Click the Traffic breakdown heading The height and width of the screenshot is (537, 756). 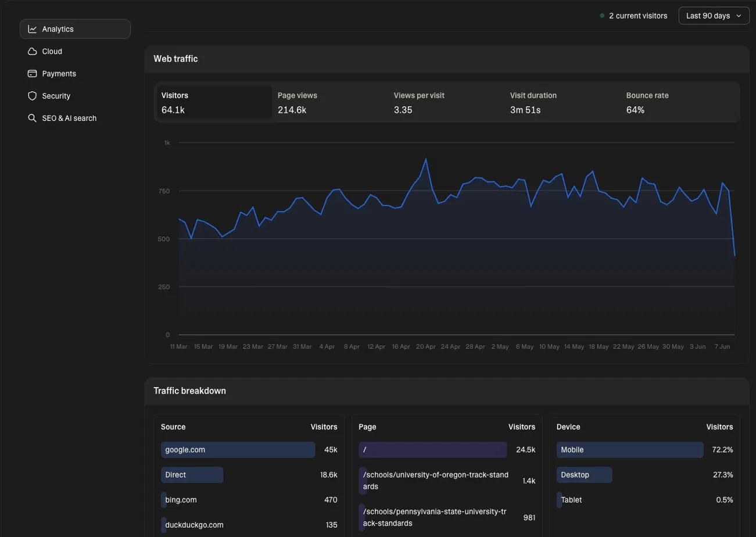point(189,391)
